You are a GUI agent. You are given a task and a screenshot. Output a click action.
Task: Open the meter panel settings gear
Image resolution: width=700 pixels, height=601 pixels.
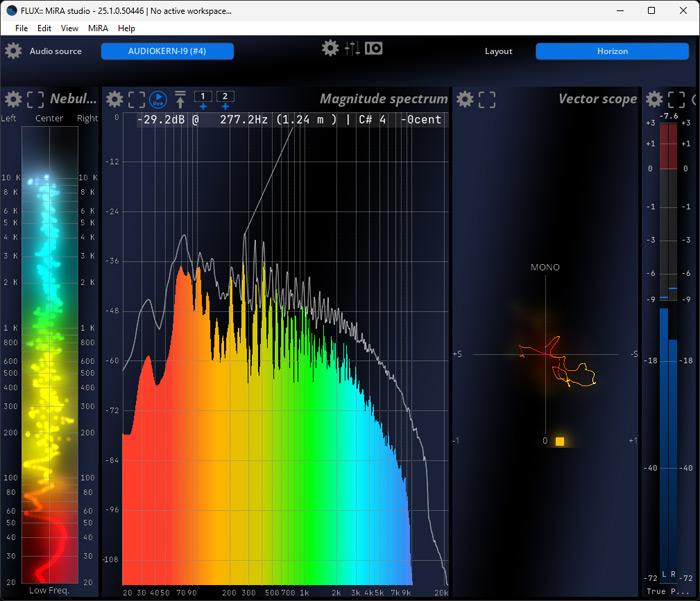point(654,99)
